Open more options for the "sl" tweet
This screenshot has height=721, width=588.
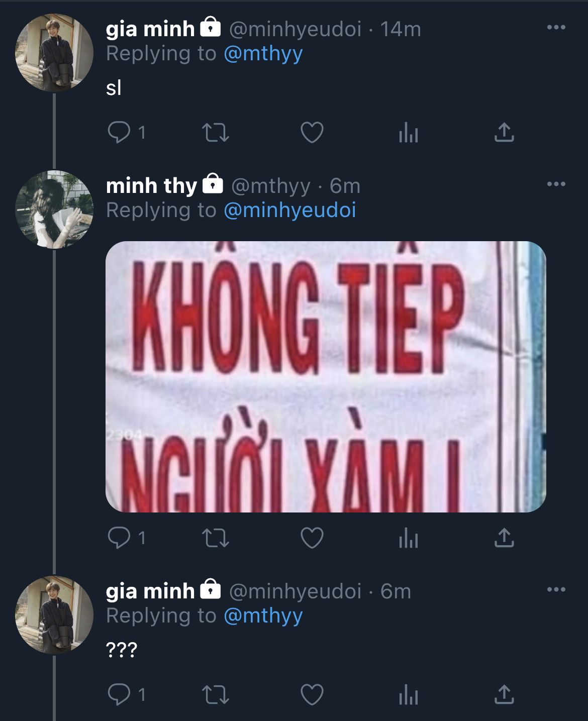(556, 27)
